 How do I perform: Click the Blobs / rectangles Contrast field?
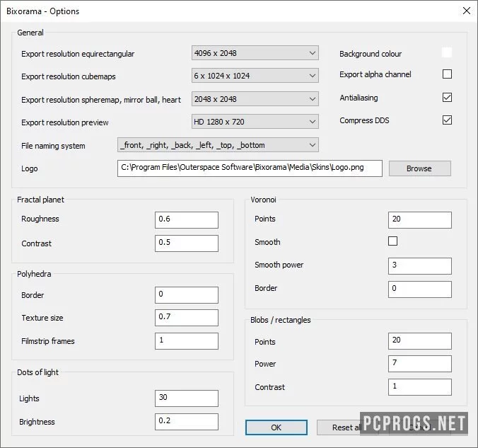pyautogui.click(x=420, y=387)
